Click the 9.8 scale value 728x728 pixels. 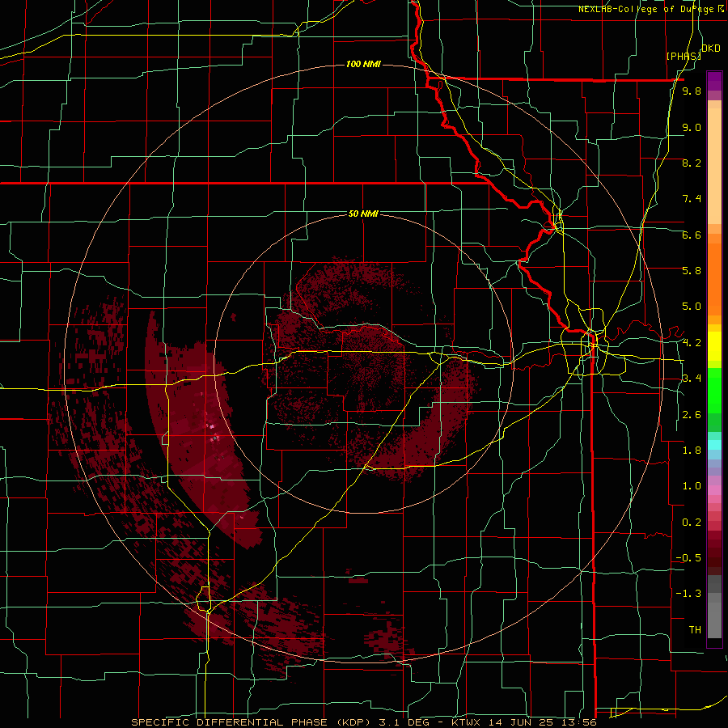(692, 91)
